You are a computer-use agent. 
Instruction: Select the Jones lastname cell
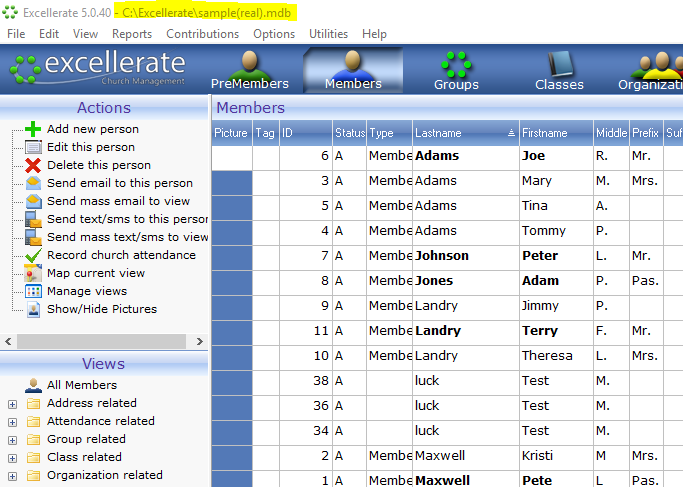pos(466,281)
